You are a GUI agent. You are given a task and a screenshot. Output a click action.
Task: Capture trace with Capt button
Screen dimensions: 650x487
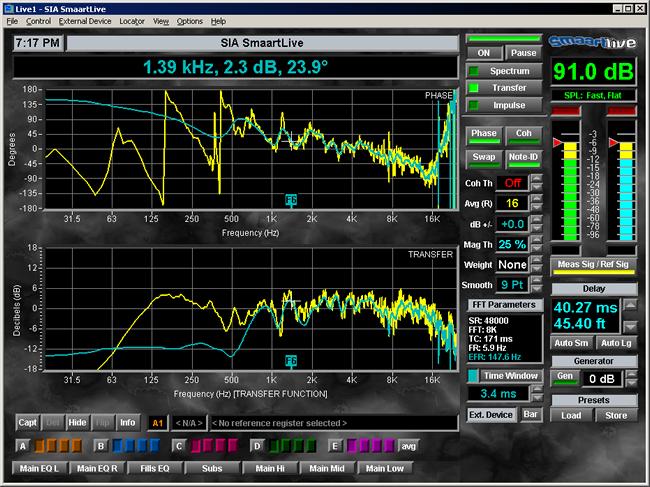coord(27,423)
